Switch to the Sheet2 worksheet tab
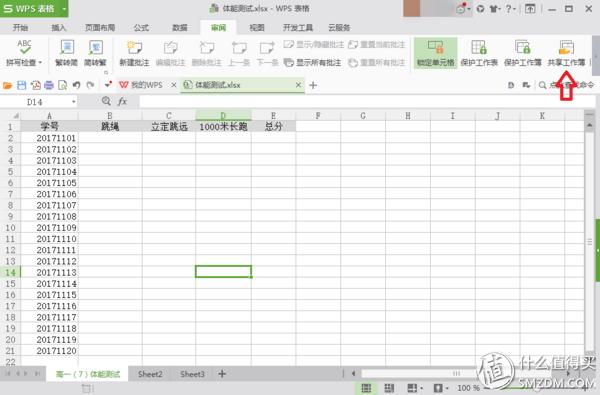 point(150,374)
